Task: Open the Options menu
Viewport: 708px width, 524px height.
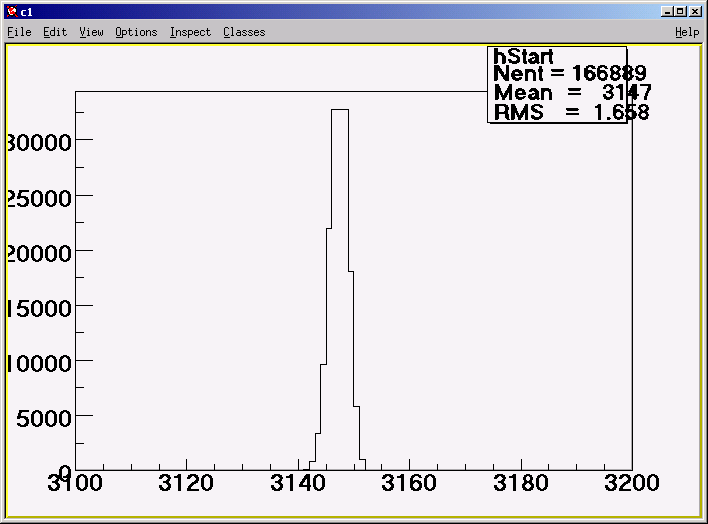Action: click(136, 32)
